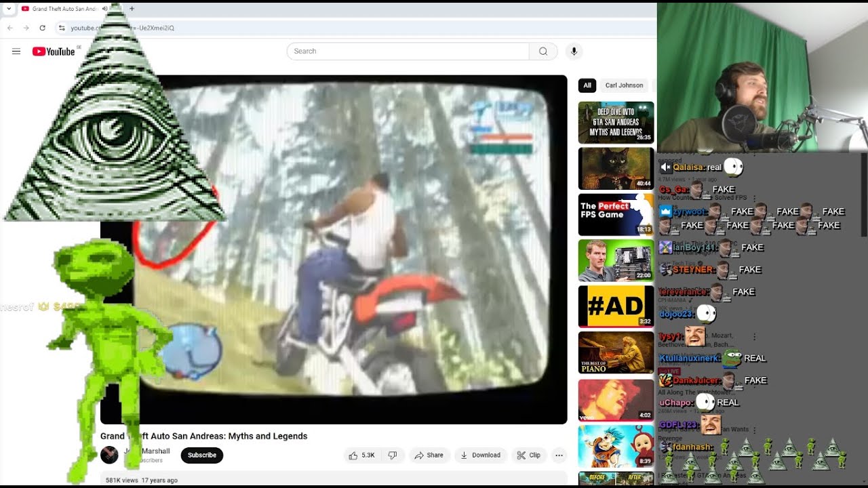Open the Before After video thumbnail
Viewport: 868px width, 488px height.
click(616, 479)
